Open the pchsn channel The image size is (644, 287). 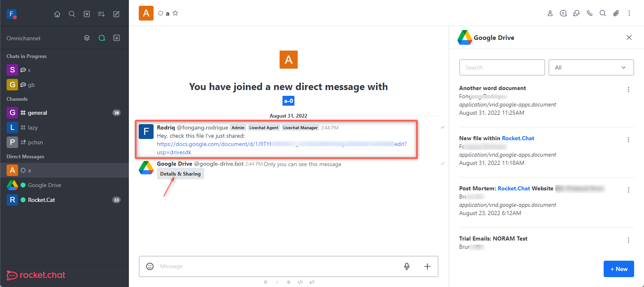click(x=64, y=142)
